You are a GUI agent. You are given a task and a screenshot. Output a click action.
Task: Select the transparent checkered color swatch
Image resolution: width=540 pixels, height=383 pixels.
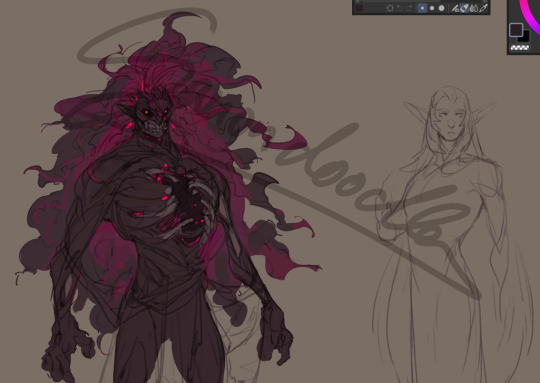(520, 48)
